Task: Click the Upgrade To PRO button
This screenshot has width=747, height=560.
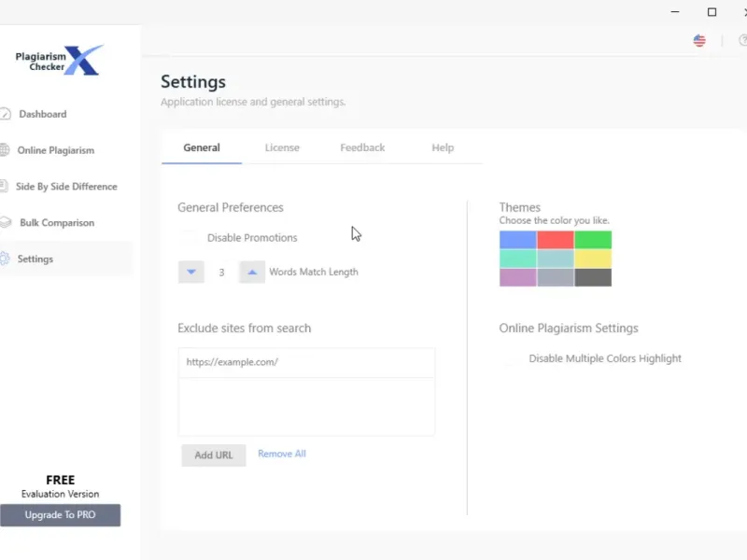Action: 61,515
